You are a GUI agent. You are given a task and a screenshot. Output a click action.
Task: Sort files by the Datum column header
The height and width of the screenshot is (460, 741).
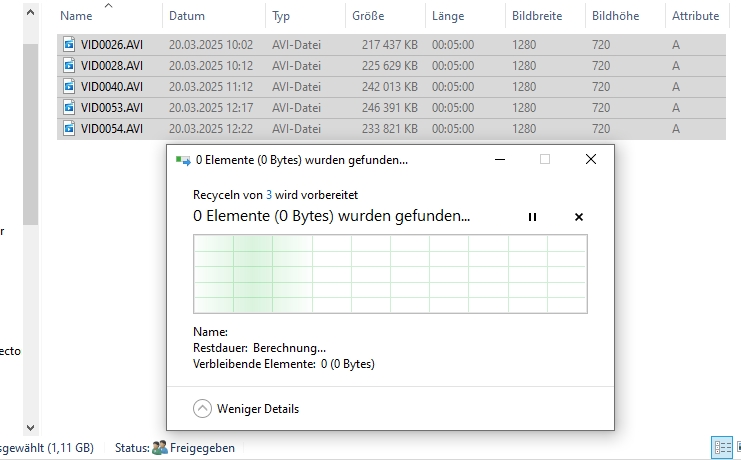click(x=187, y=16)
